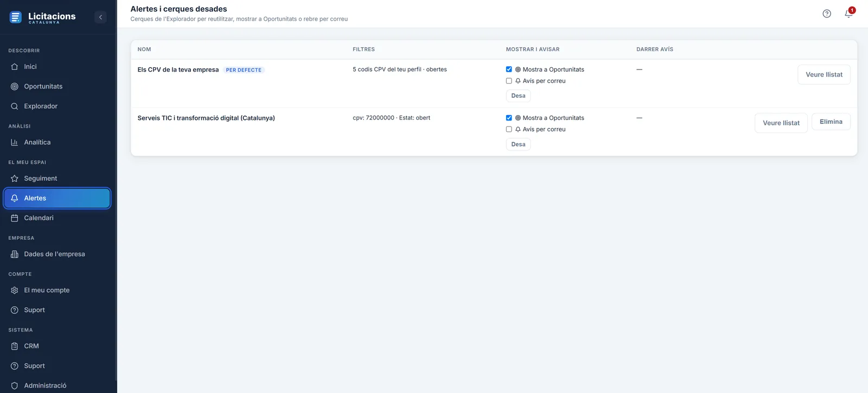This screenshot has height=393, width=868.
Task: Click the bar chart icon beside Analítica
Action: pos(15,142)
